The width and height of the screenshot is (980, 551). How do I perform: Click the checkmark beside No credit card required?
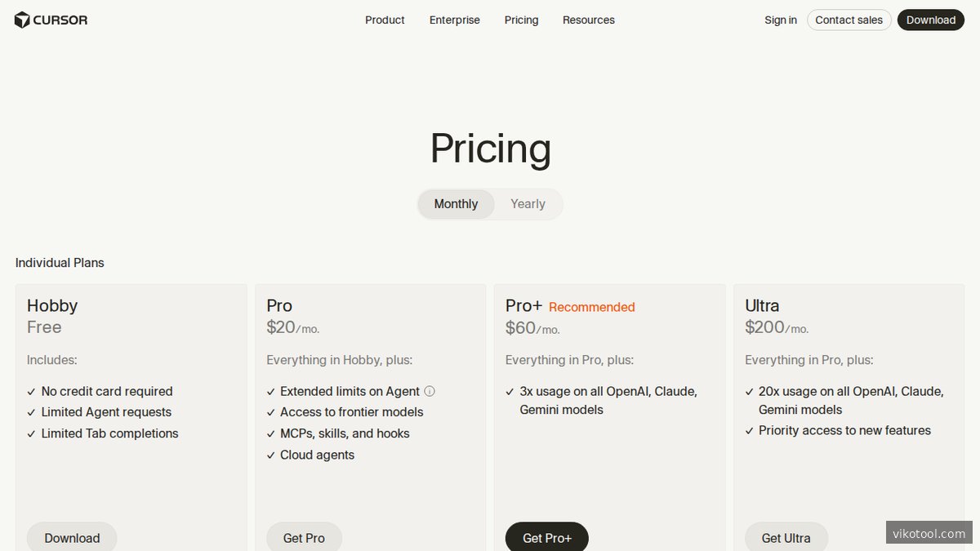pos(30,391)
